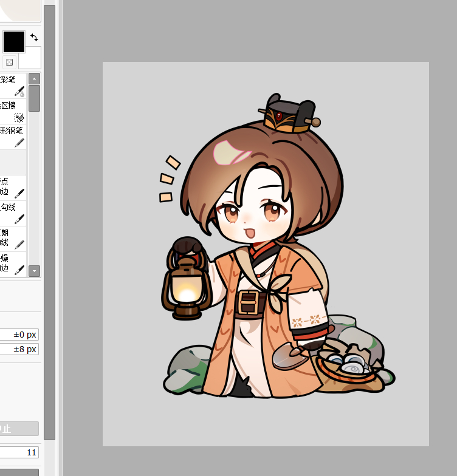The height and width of the screenshot is (476, 457).
Task: Select the 点边 brush tool
Action: point(13,188)
